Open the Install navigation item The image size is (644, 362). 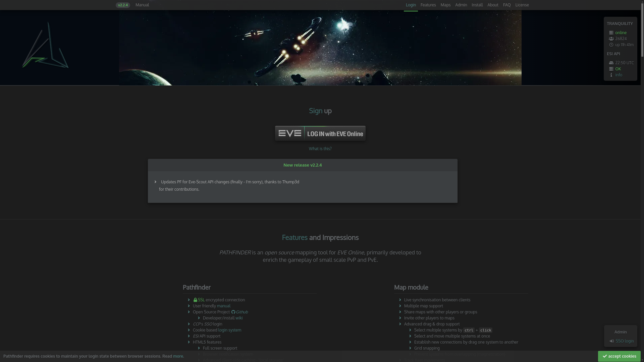[477, 5]
